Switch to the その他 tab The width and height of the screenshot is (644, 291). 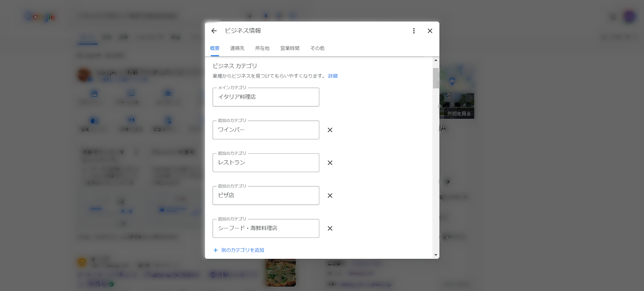coord(317,48)
